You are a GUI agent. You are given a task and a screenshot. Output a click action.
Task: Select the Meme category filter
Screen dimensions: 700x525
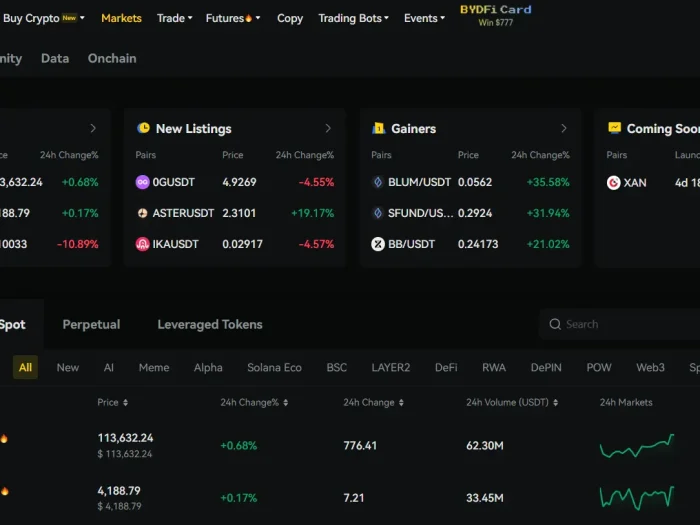[x=154, y=367]
